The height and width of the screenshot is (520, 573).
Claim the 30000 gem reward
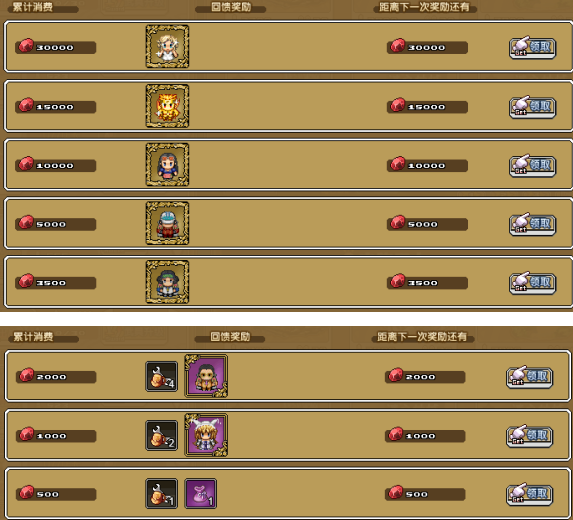click(533, 48)
